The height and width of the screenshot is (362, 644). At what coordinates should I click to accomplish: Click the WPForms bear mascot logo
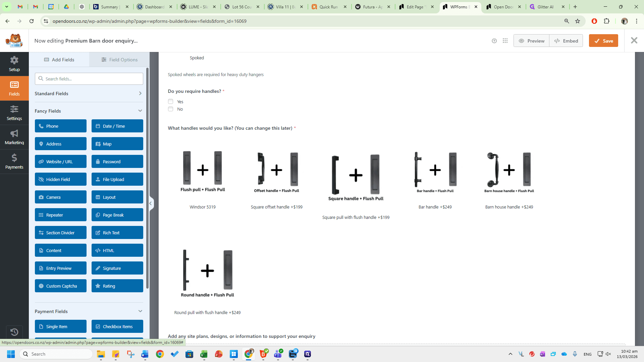14,41
